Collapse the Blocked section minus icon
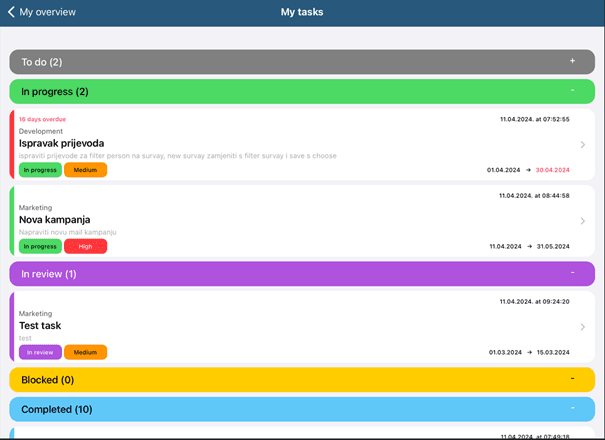This screenshot has height=440, width=605. click(x=573, y=379)
